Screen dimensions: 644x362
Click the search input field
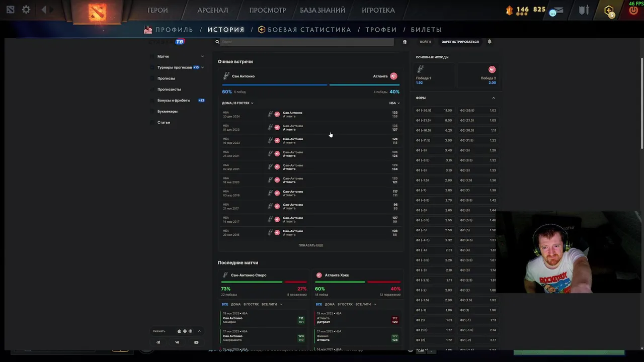(x=307, y=42)
